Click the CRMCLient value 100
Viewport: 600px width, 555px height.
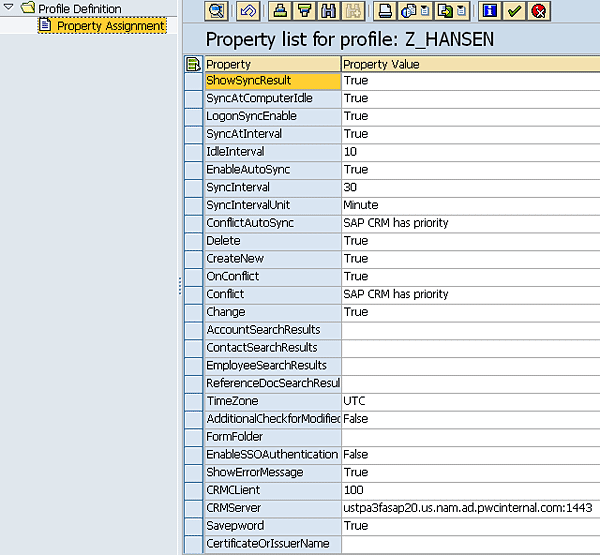471,490
